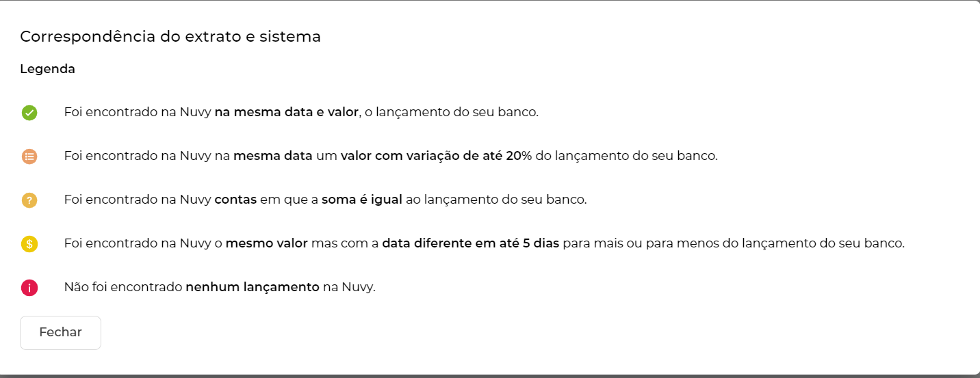Image resolution: width=980 pixels, height=378 pixels.
Task: Click the bold word 'contas'
Action: click(x=235, y=200)
